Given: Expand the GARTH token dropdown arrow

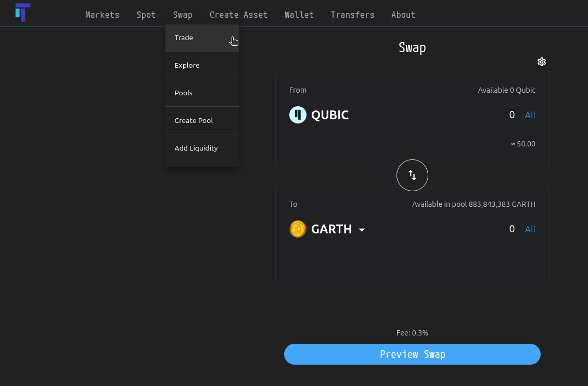Looking at the screenshot, I should pos(362,230).
